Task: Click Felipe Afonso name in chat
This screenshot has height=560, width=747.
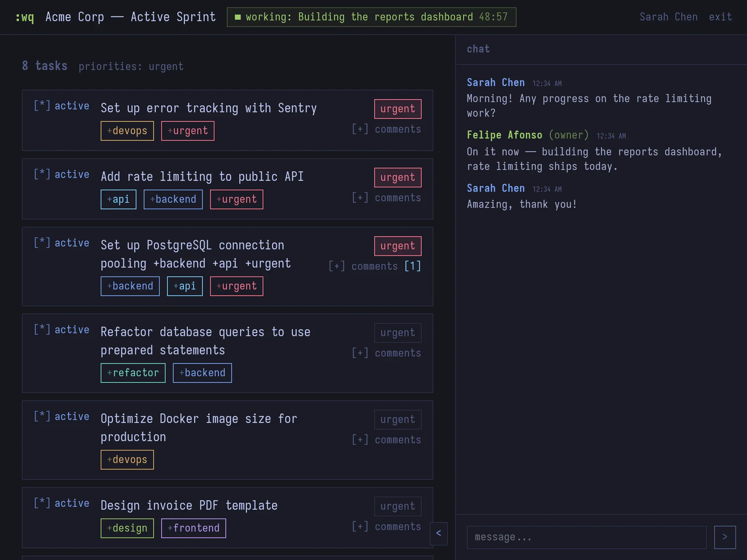Action: pos(504,135)
